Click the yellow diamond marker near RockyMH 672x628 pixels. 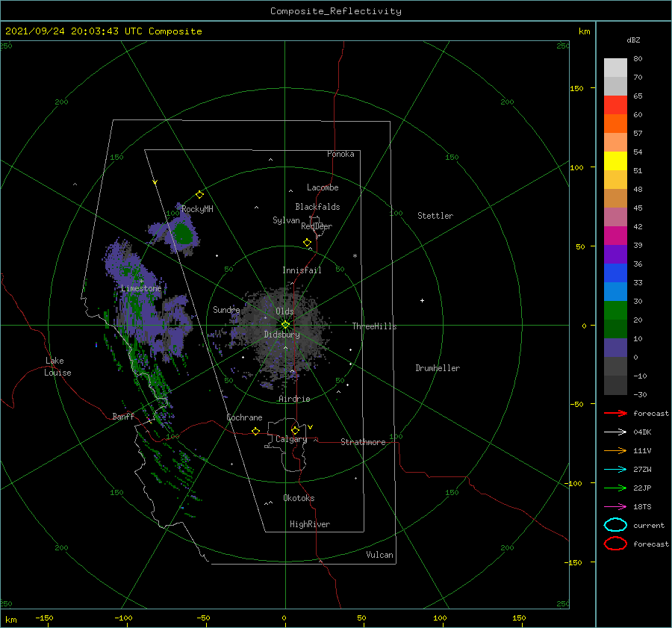coord(199,195)
